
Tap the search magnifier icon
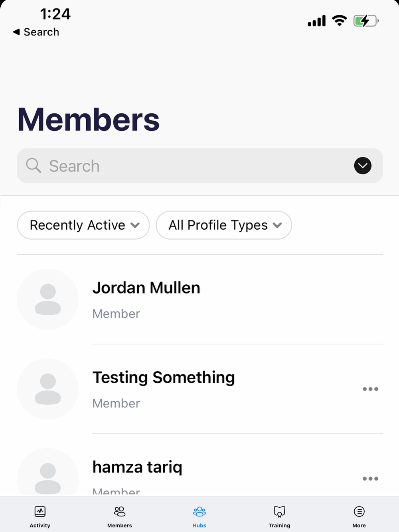coord(34,166)
